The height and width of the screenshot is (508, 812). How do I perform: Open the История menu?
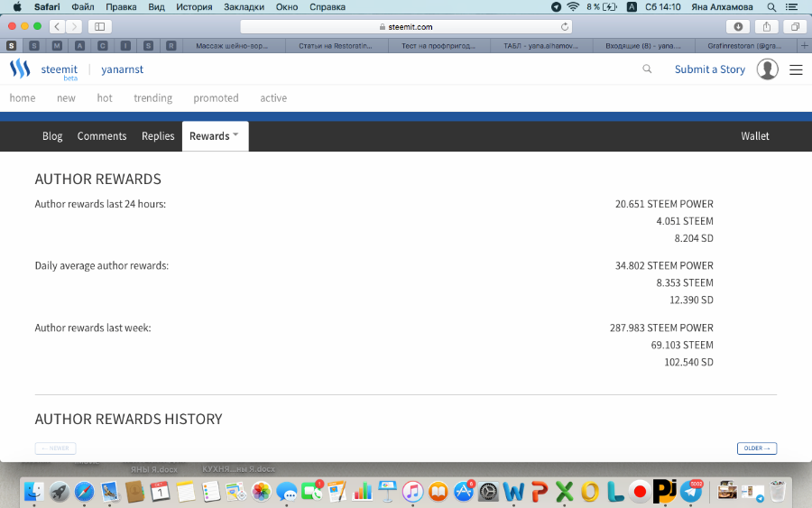pyautogui.click(x=194, y=6)
